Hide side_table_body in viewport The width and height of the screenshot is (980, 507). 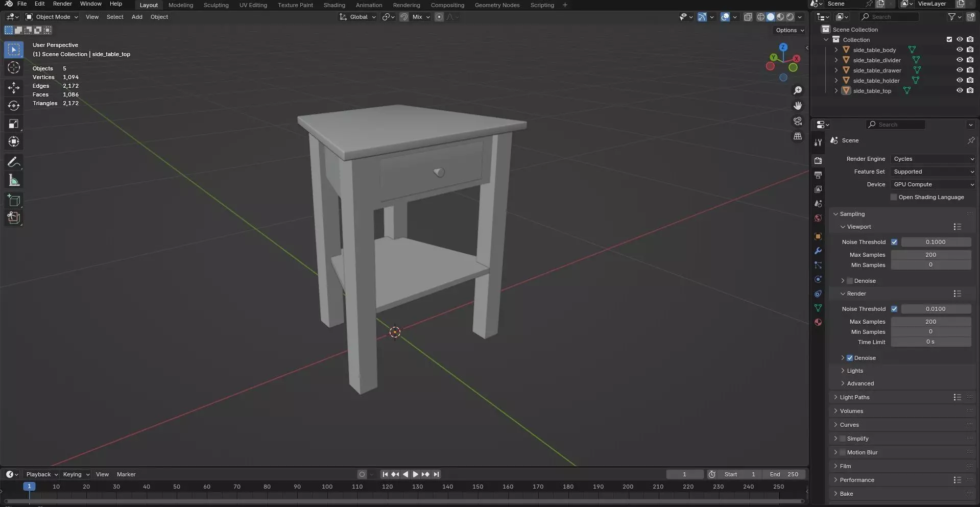(960, 50)
